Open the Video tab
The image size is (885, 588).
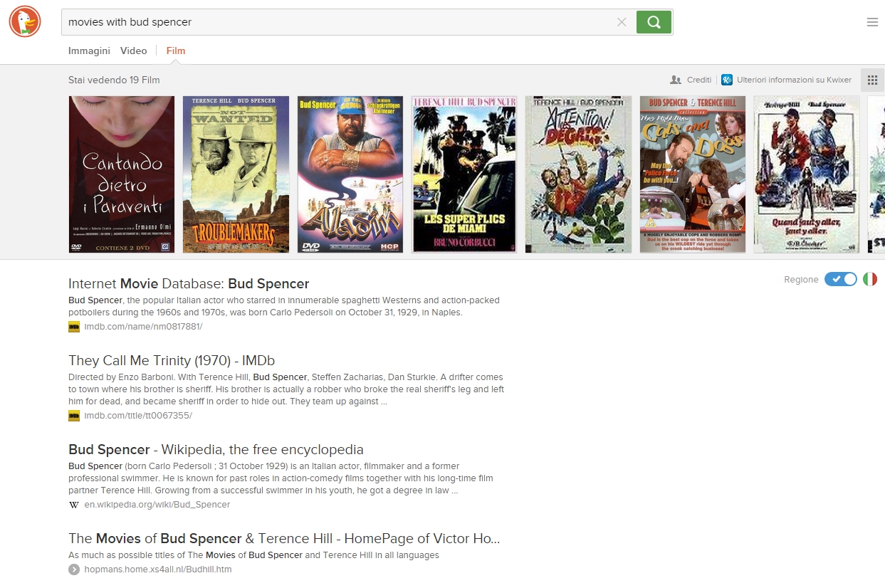point(133,51)
